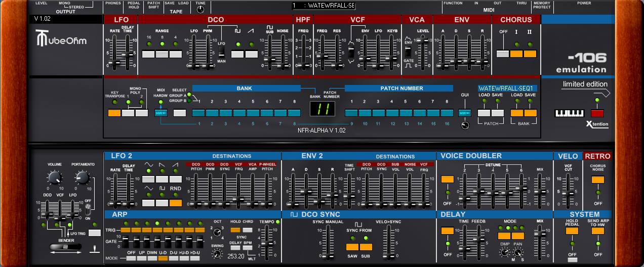Select DCO SYNC FROM SAW button

(x=352, y=247)
